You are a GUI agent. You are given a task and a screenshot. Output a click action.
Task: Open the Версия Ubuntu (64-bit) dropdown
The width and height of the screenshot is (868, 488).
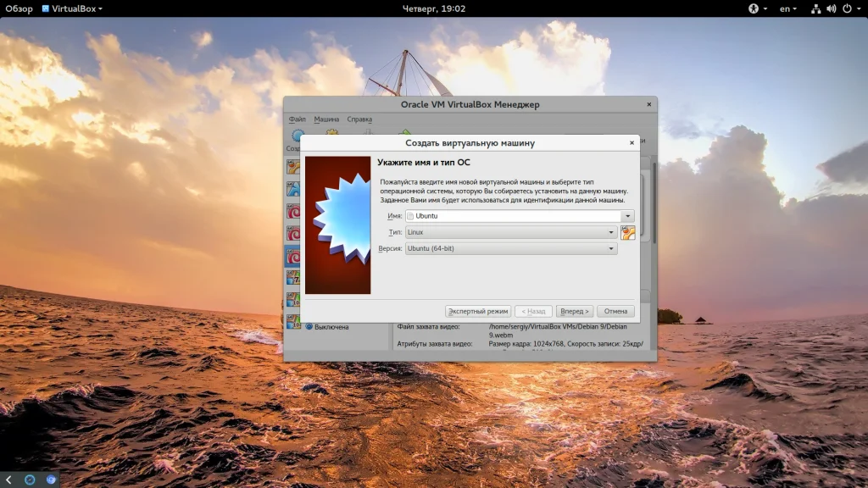(511, 248)
